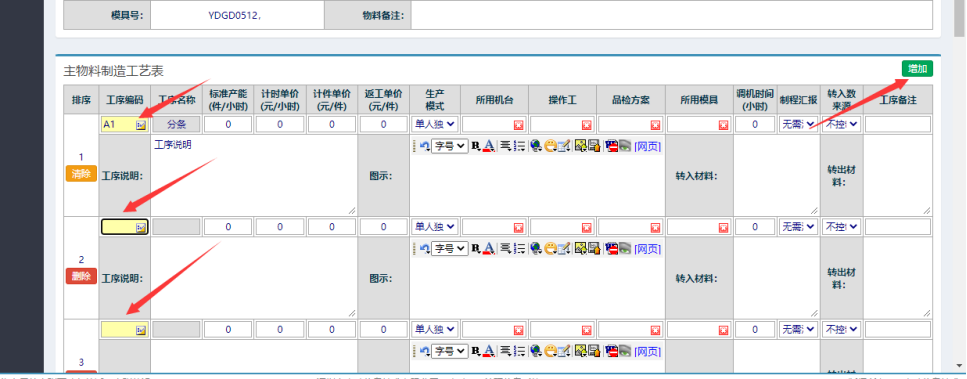Toggle bold in row 1 图示 editor
This screenshot has width=967, height=379.
pos(475,146)
